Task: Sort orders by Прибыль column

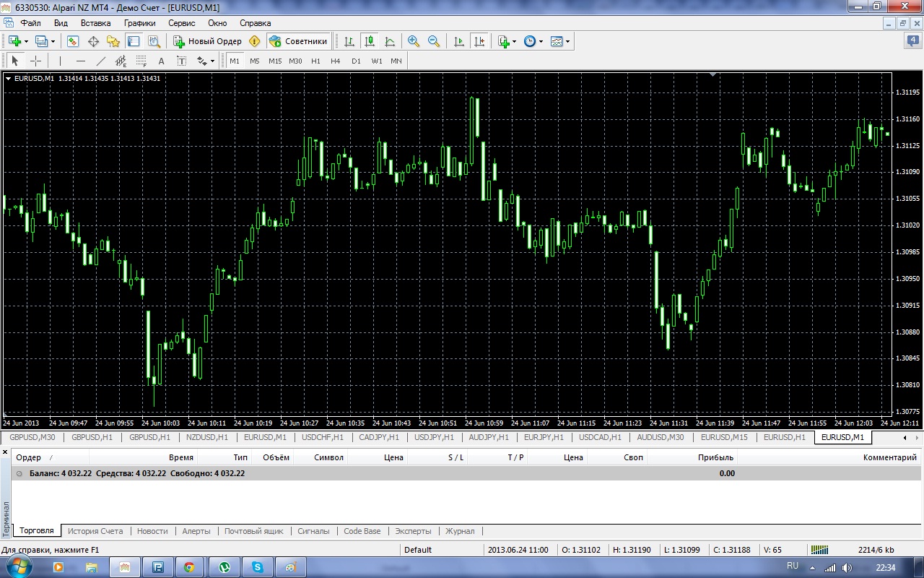Action: point(692,457)
